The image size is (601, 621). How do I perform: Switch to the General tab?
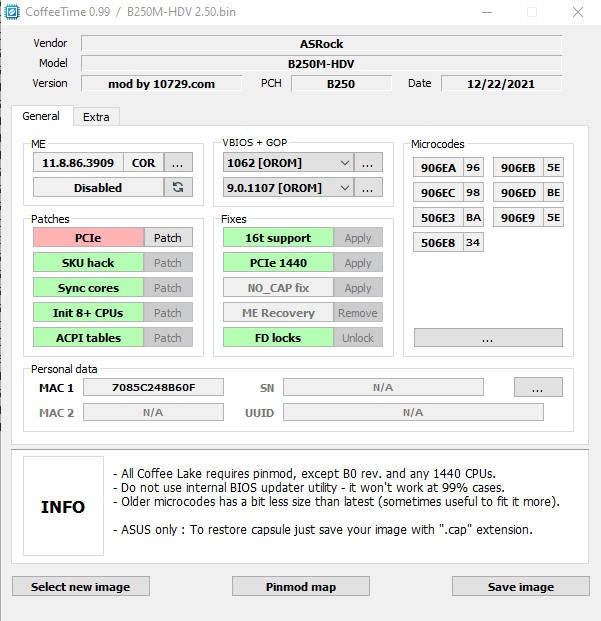point(42,116)
